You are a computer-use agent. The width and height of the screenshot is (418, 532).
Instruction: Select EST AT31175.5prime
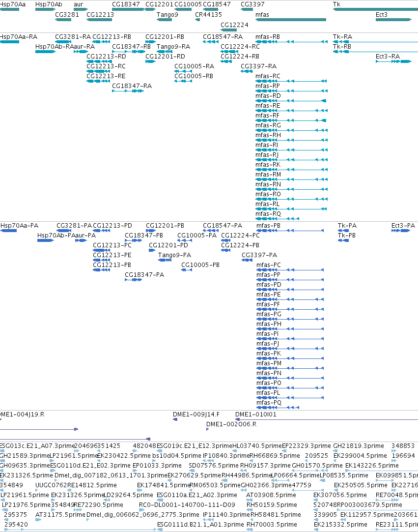(60, 515)
